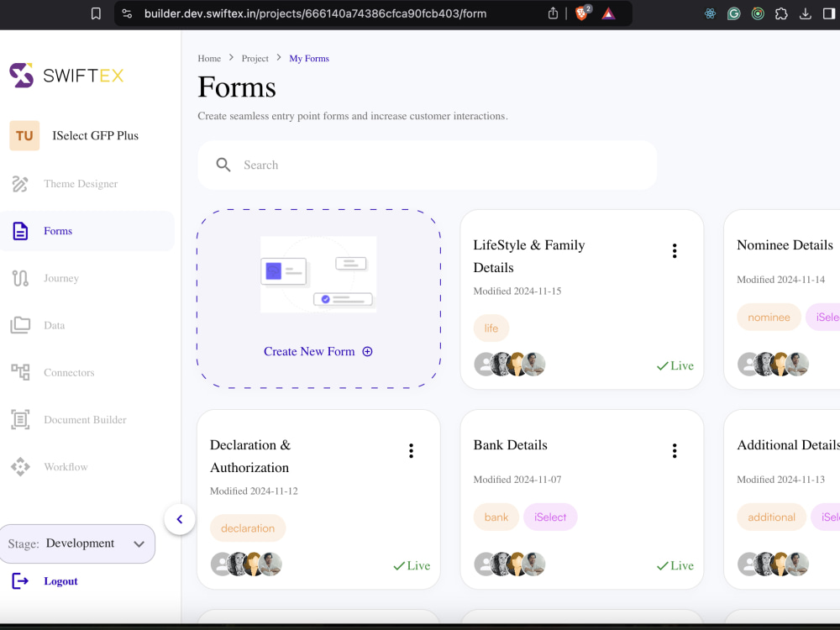Select the Forms document icon in sidebar
This screenshot has height=630, width=840.
[20, 231]
